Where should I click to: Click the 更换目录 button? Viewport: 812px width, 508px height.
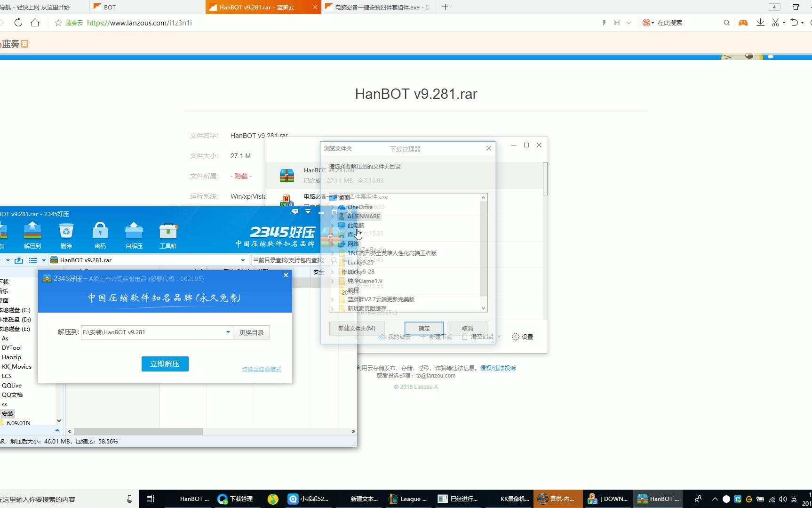(252, 332)
